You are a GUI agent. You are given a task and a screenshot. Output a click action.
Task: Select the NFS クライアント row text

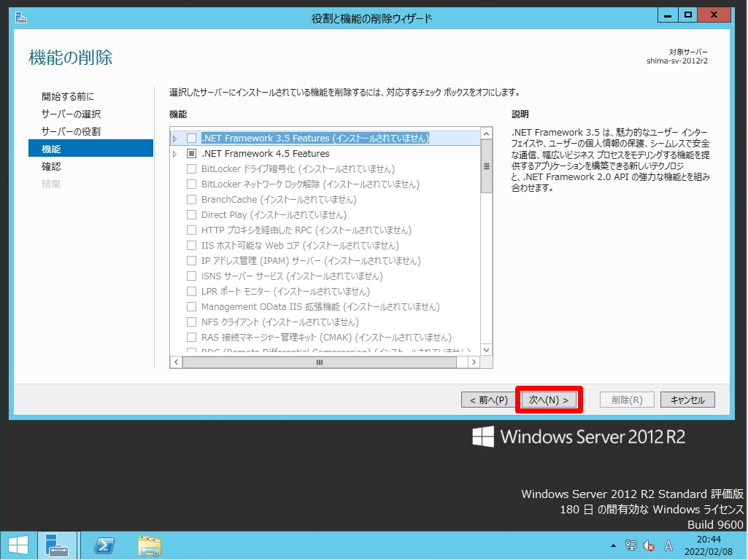[x=280, y=322]
